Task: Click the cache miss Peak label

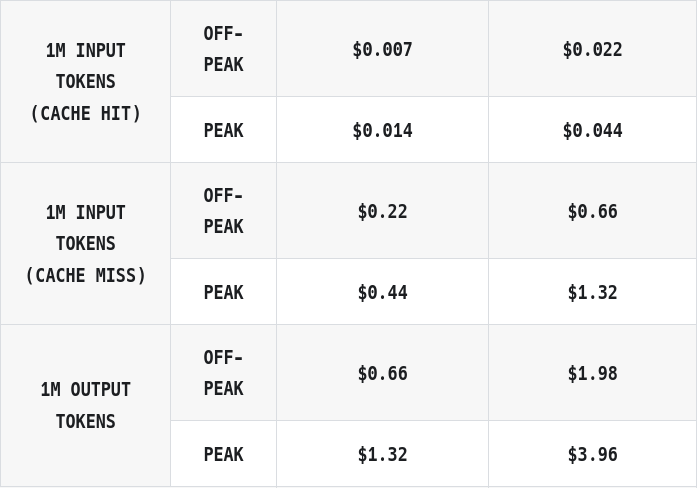Action: 224,292
